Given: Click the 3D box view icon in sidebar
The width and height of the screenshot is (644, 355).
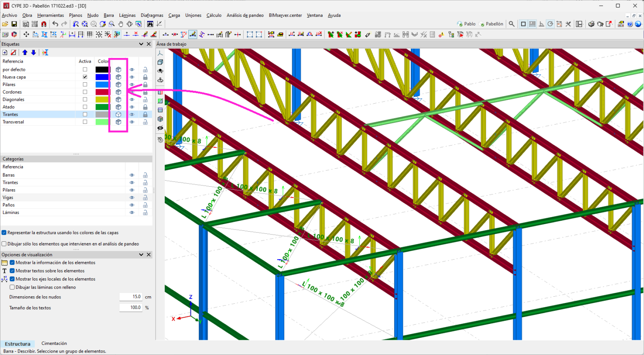Looking at the screenshot, I should pos(160,62).
